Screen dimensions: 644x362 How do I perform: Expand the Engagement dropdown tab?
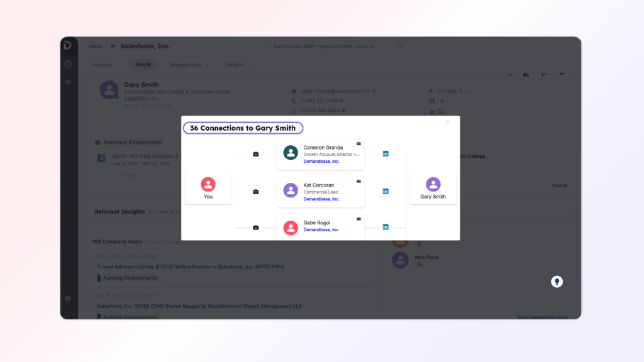190,65
